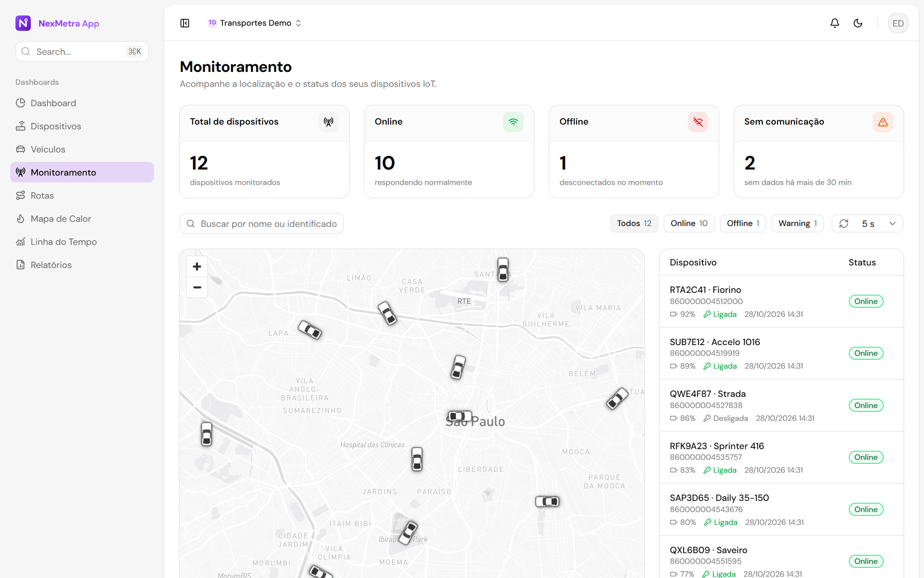924x578 pixels.
Task: Open notifications bell
Action: tap(835, 23)
